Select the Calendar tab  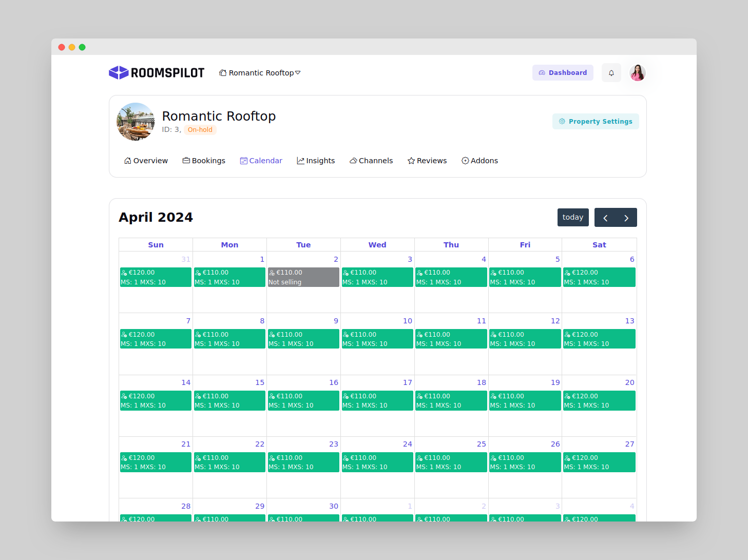(261, 161)
